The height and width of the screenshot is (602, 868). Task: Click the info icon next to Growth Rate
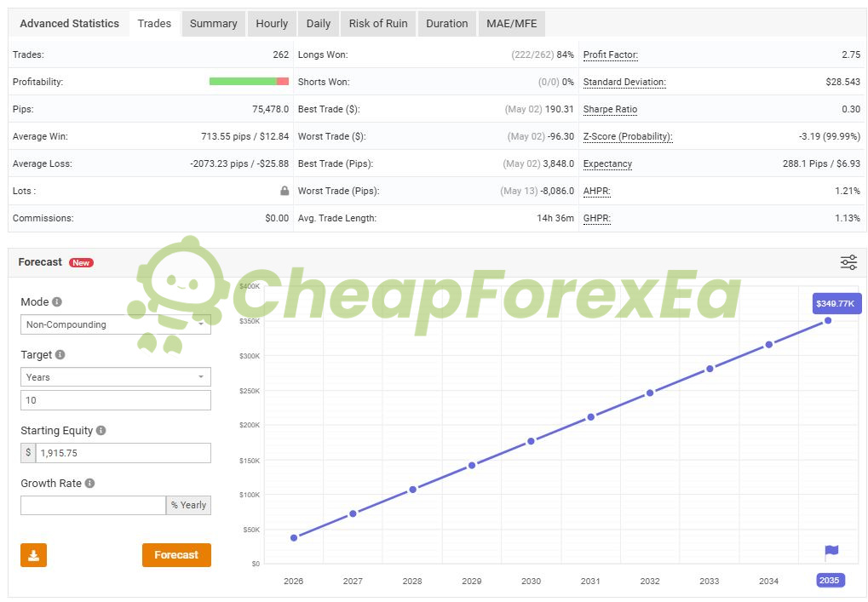tap(89, 483)
